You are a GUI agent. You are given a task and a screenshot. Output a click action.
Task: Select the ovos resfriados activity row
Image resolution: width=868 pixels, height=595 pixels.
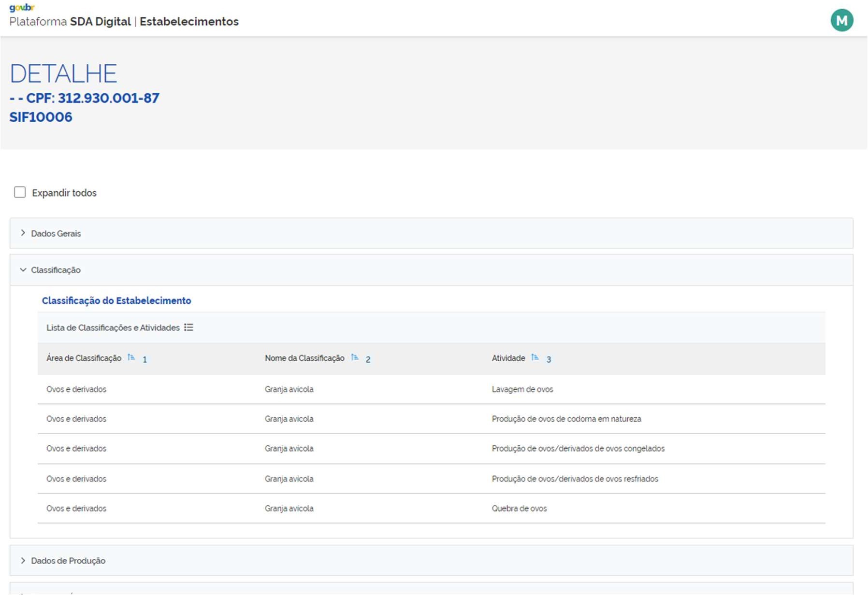pyautogui.click(x=575, y=479)
